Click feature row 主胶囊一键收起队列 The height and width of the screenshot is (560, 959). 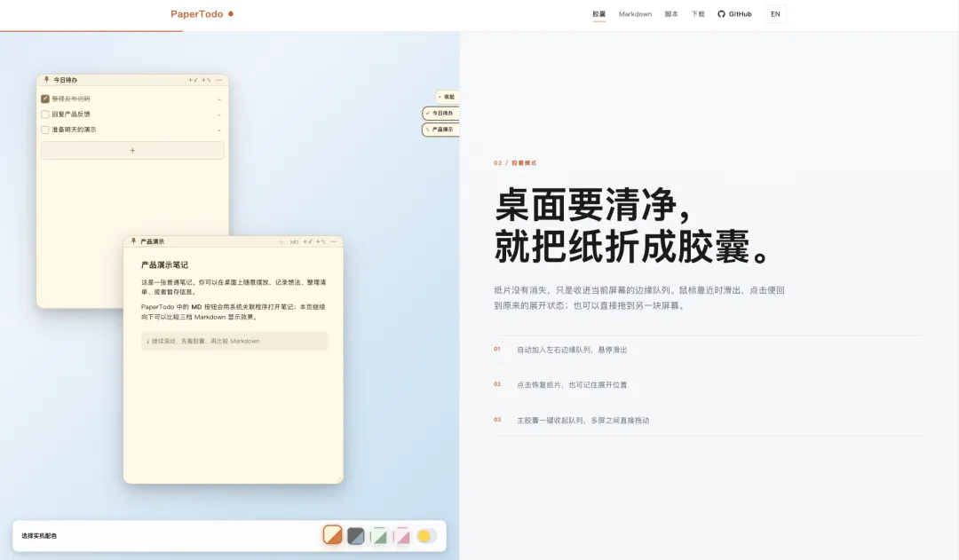[x=709, y=421]
